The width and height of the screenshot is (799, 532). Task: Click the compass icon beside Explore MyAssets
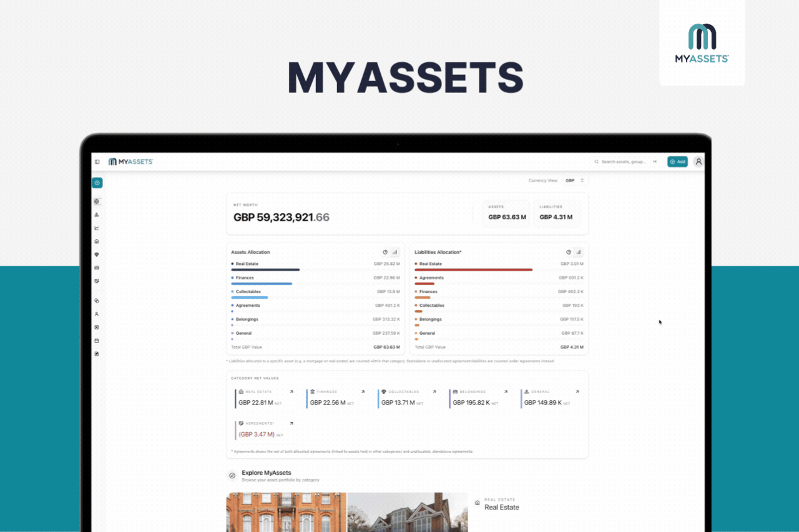tap(232, 475)
